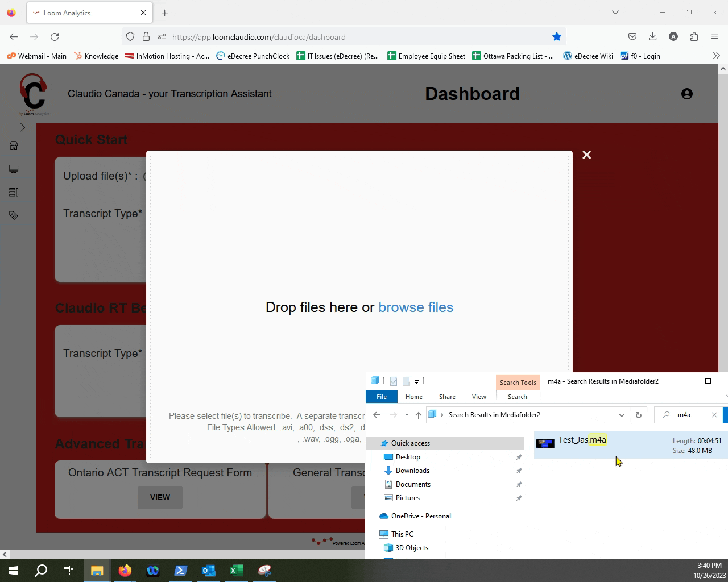Select This PC in navigation pane
Screen dimensions: 728x582
(x=402, y=534)
